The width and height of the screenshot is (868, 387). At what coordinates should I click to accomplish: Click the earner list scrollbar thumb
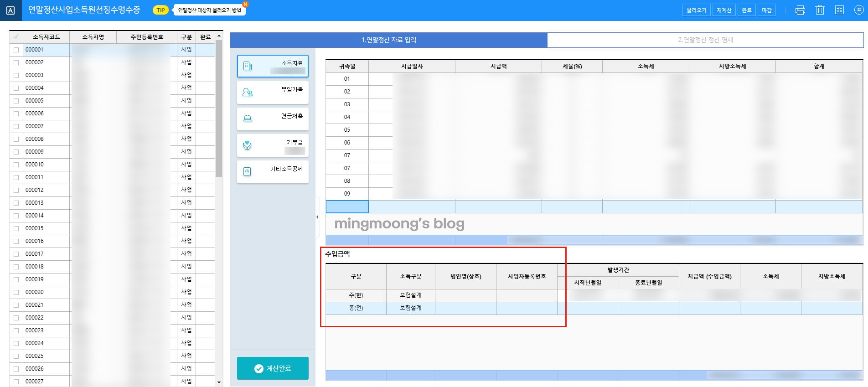[219, 108]
